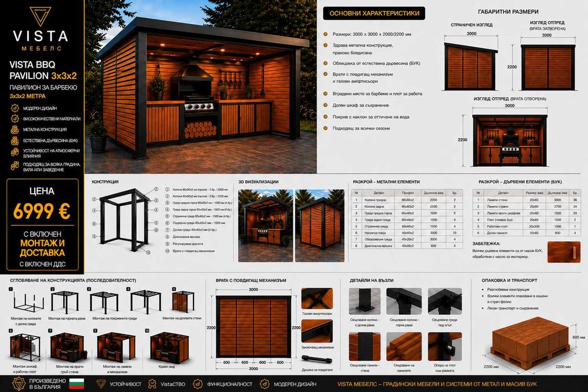The height and width of the screenshot is (392, 588).
Task: Select the icon beside "Естествена дървесина (БУК)"
Action: click(x=15, y=141)
